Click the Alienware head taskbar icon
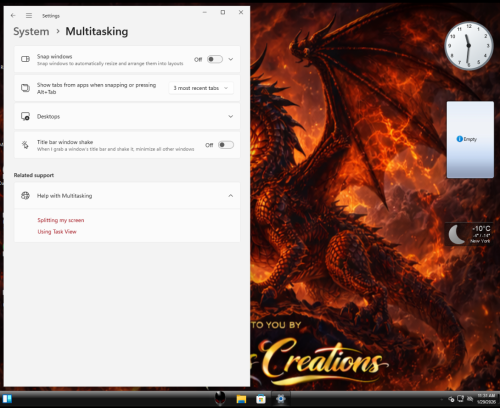 [220, 398]
